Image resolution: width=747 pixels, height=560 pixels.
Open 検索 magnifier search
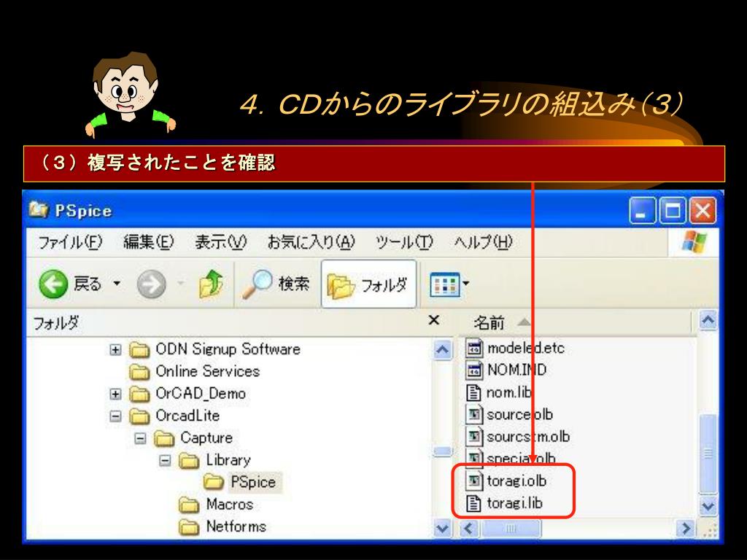pyautogui.click(x=275, y=284)
